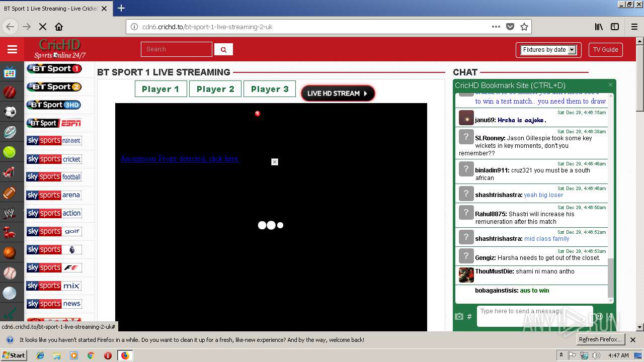Click username ThouMustDie in chat
Viewport: 644px width, 362px height.
[494, 271]
